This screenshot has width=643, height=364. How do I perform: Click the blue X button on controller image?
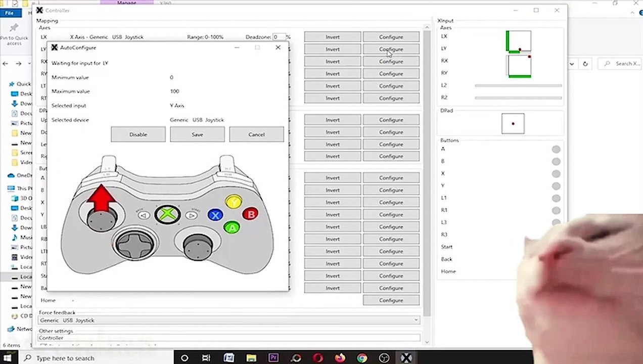tap(215, 215)
